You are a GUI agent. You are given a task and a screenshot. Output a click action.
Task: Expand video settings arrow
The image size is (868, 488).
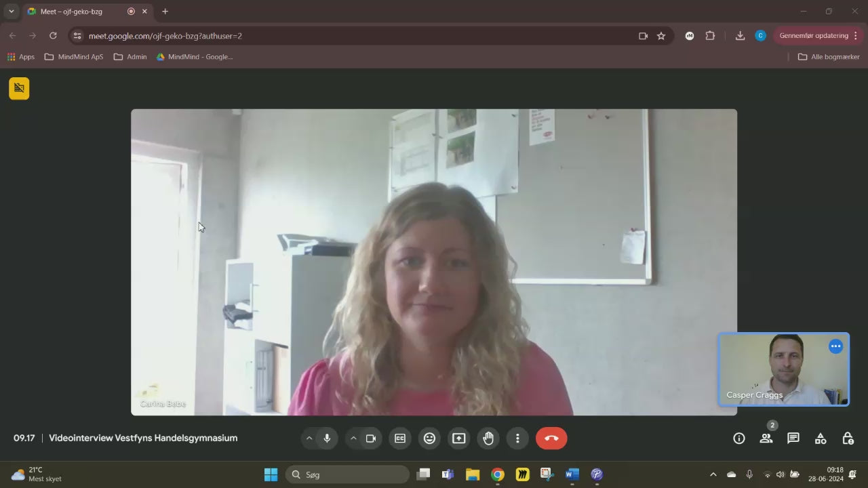(x=353, y=439)
